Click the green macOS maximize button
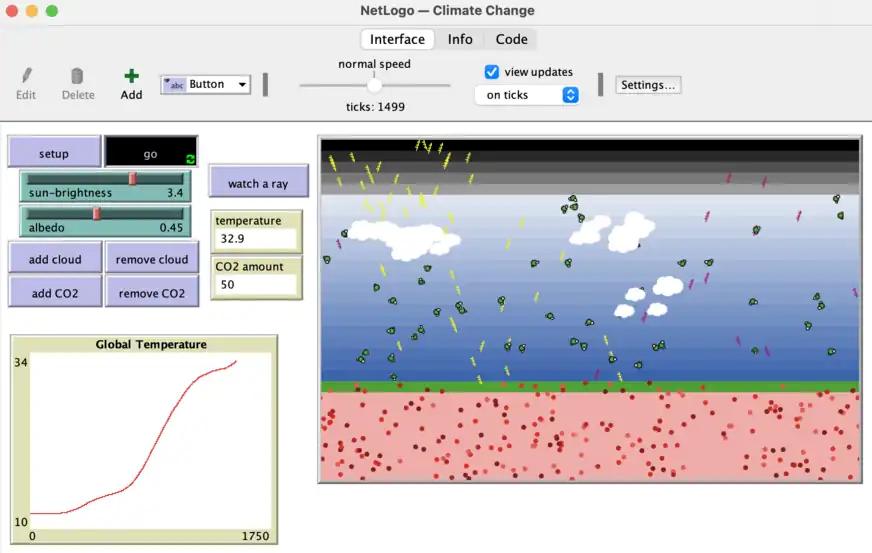The width and height of the screenshot is (872, 553). pyautogui.click(x=52, y=11)
